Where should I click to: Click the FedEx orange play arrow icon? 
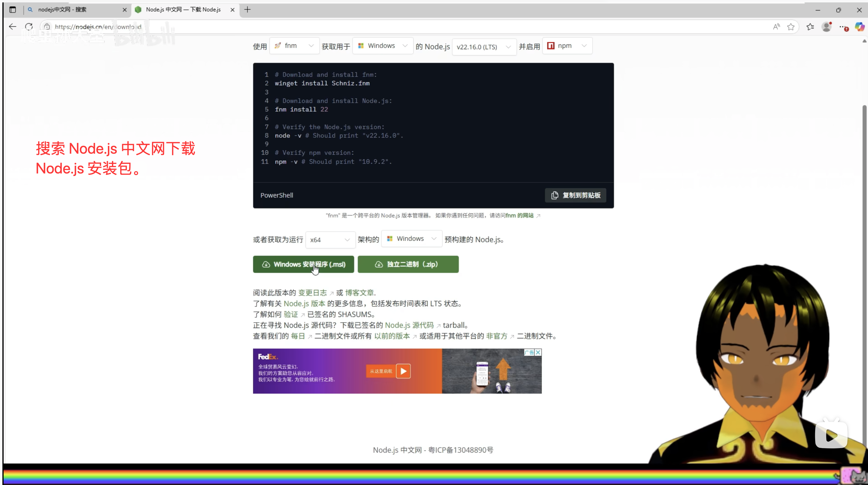(403, 371)
